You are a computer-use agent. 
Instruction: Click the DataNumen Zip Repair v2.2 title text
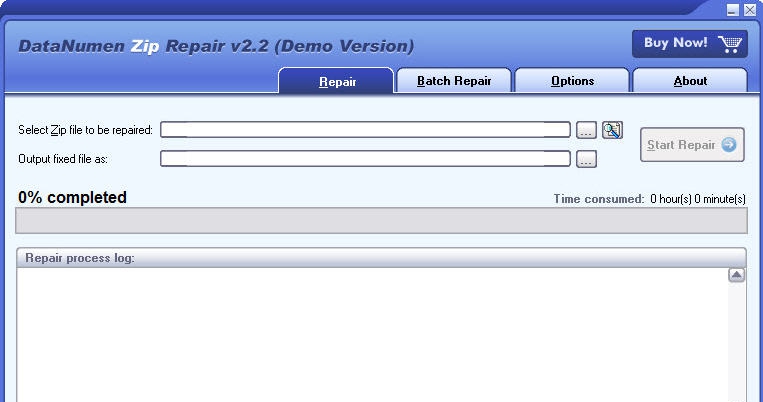coord(216,46)
